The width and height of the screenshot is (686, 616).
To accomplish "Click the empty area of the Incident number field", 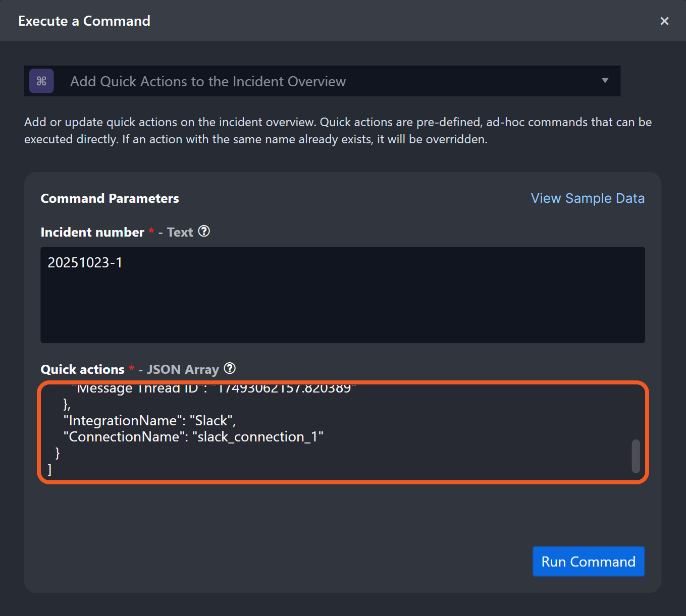I will click(342, 308).
